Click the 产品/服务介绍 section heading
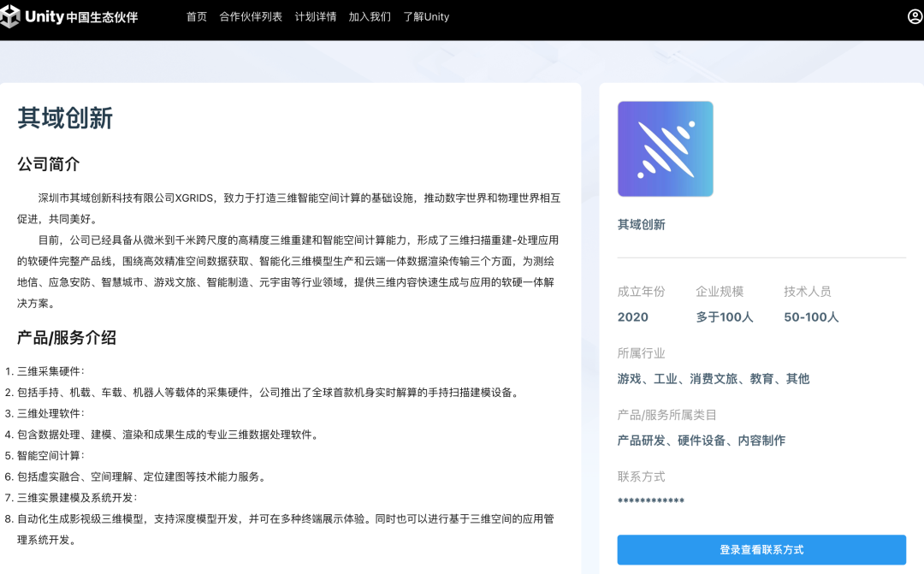924x574 pixels. click(x=67, y=338)
